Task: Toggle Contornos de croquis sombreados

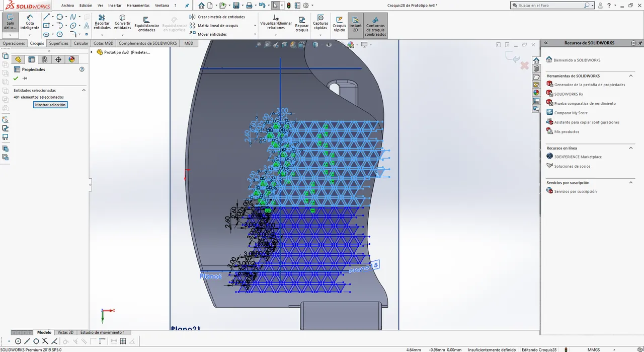Action: 375,26
